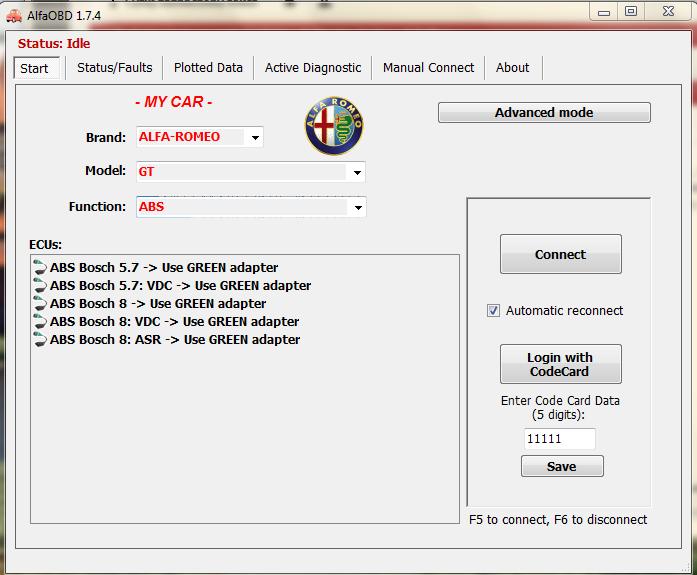Click adapter icon beside ABS Bosch 8: ASR
The height and width of the screenshot is (575, 697).
(40, 340)
